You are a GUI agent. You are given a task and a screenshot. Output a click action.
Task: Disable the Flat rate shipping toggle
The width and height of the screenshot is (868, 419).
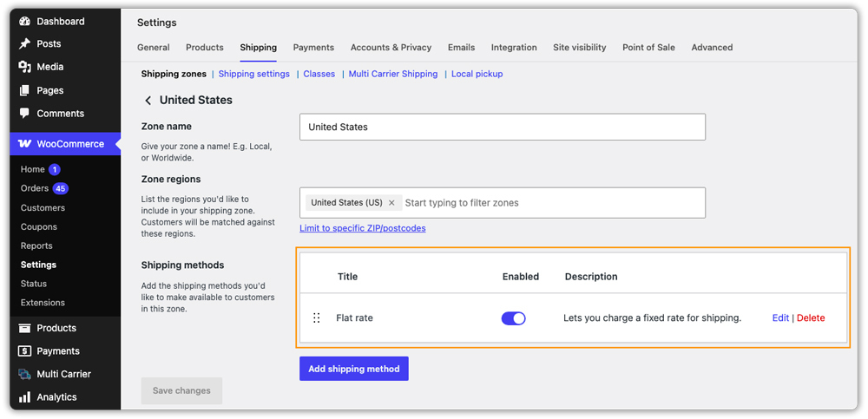click(x=513, y=318)
